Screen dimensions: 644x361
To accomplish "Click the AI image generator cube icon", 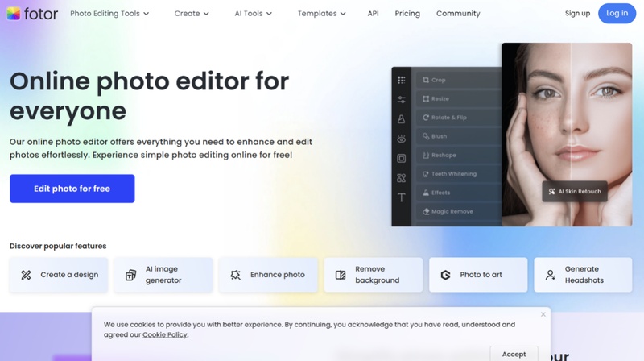I will [x=130, y=275].
